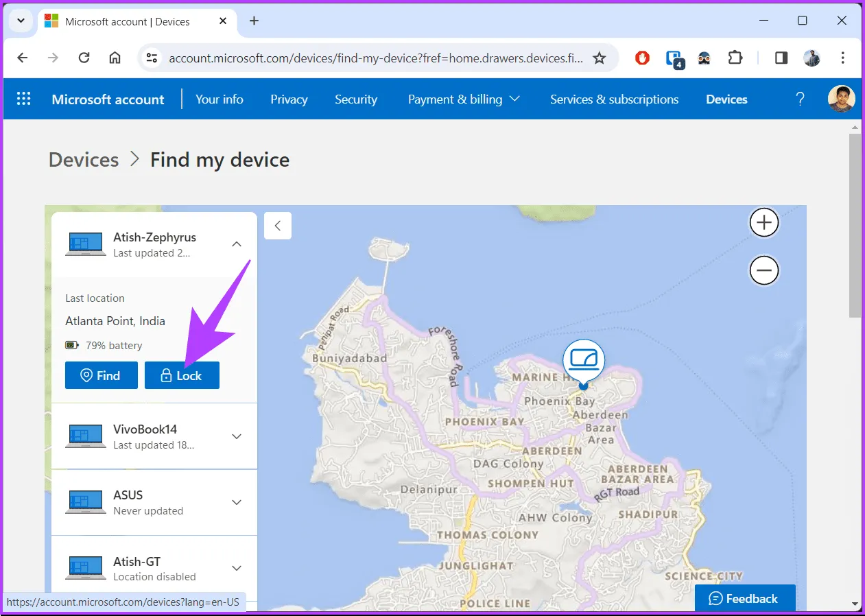Click the map zoom in button

pos(763,223)
